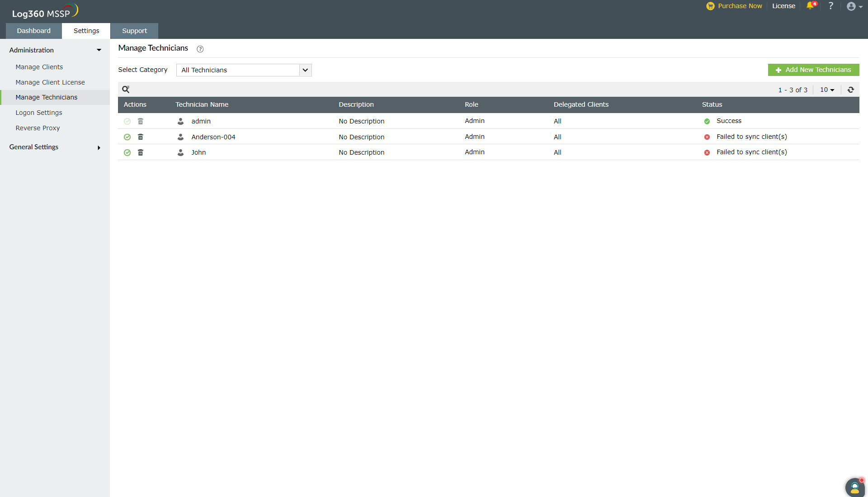Toggle enable status for Anderson-004
This screenshot has height=497, width=868.
click(x=127, y=137)
